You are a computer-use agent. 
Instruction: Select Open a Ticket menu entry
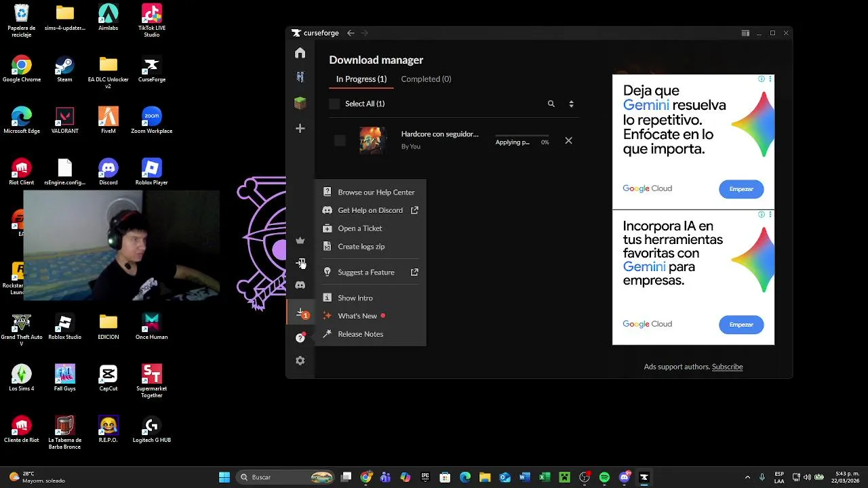point(370,228)
